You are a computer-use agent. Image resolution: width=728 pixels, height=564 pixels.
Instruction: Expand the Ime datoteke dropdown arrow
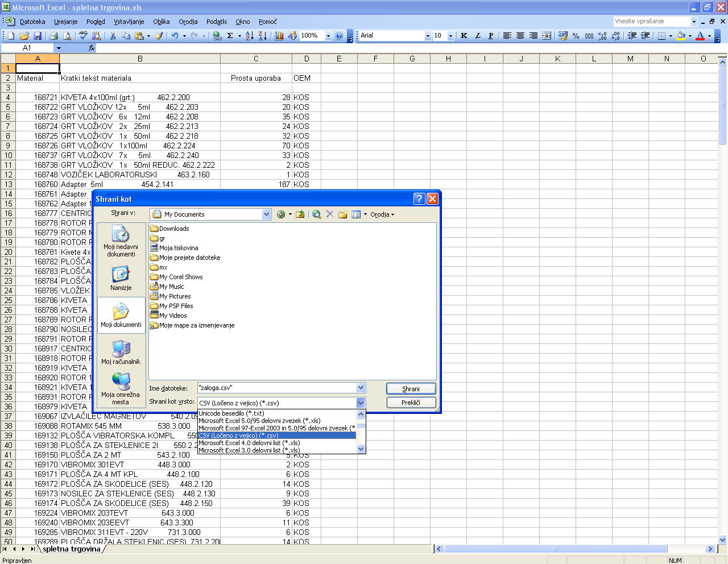pos(361,388)
